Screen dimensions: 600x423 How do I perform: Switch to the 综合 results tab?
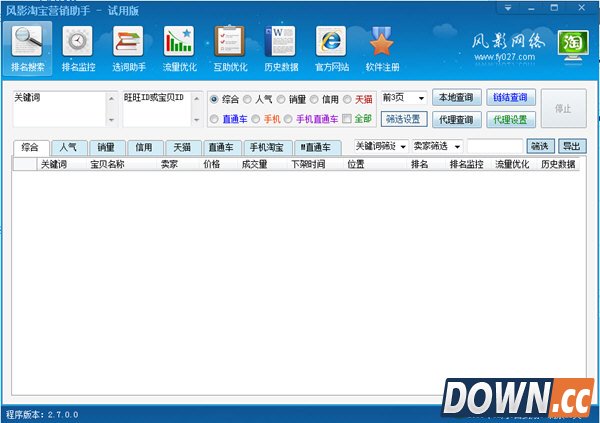(31, 147)
